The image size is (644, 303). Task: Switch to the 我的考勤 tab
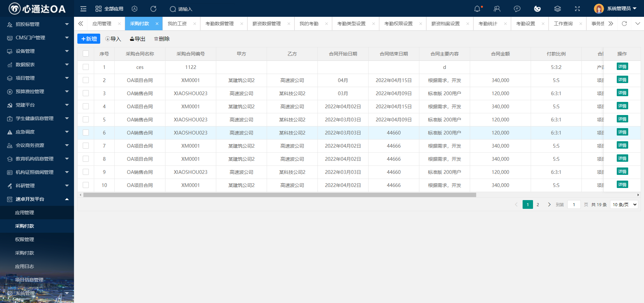coord(309,24)
